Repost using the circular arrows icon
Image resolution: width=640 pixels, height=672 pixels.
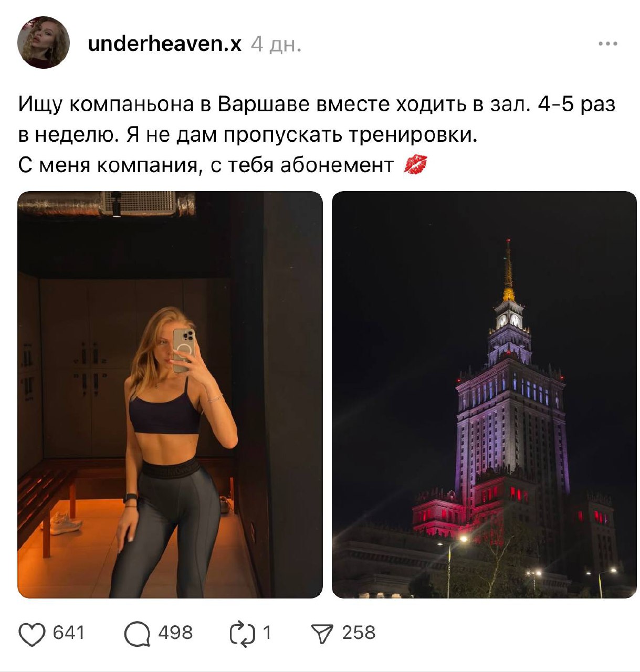[242, 633]
